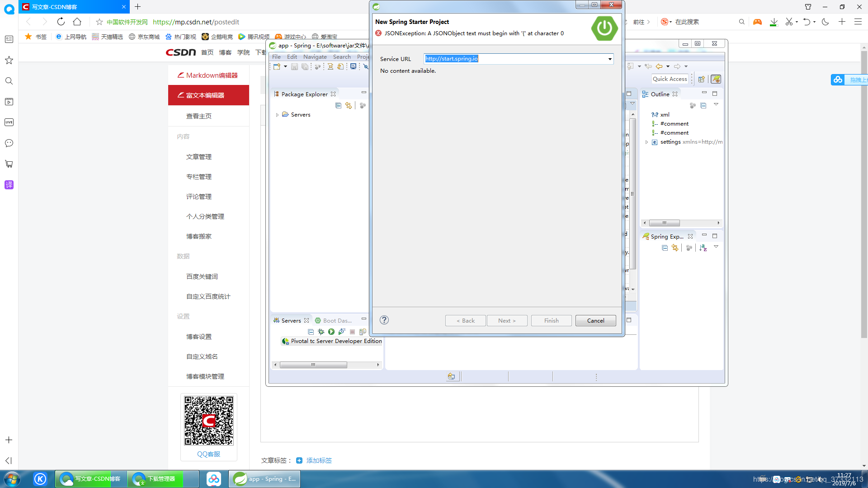868x488 pixels.
Task: Open the Navigate menu
Action: click(x=315, y=57)
